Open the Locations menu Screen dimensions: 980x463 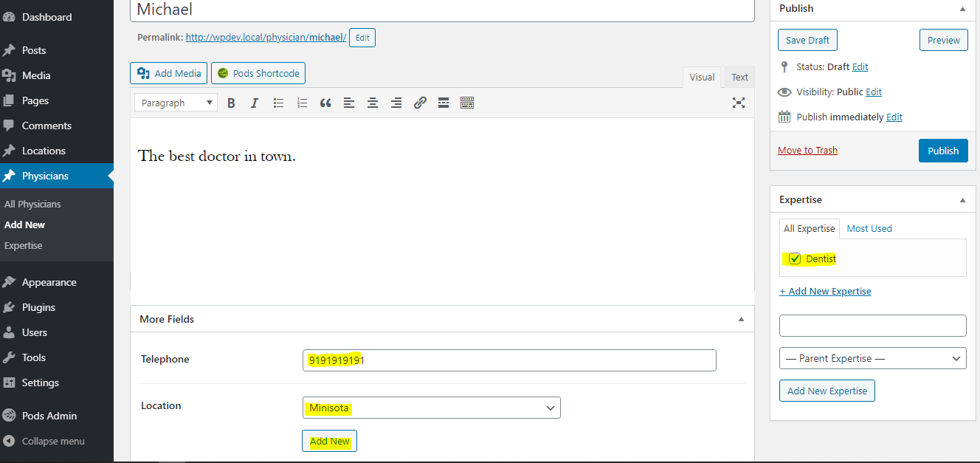tap(57, 151)
